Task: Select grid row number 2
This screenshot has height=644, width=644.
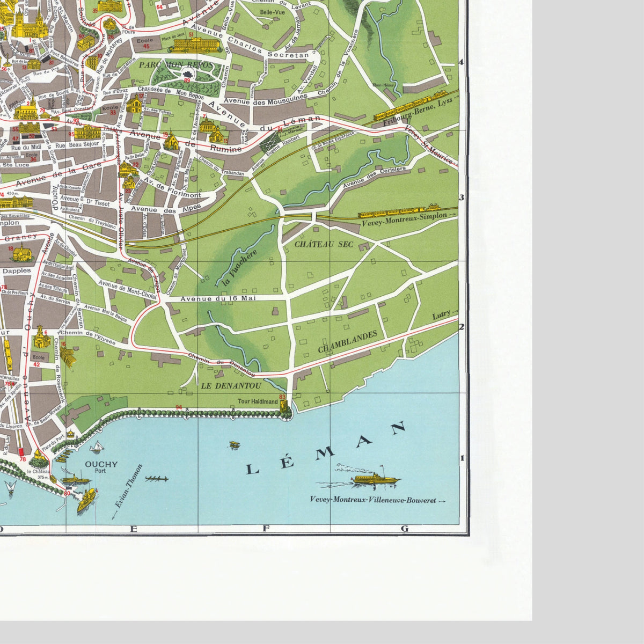Action: pyautogui.click(x=462, y=327)
